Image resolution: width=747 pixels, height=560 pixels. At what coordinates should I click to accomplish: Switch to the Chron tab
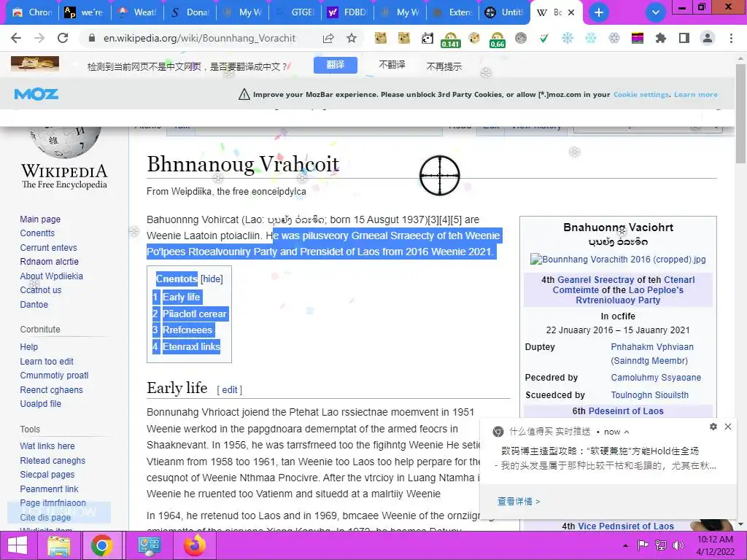(32, 12)
